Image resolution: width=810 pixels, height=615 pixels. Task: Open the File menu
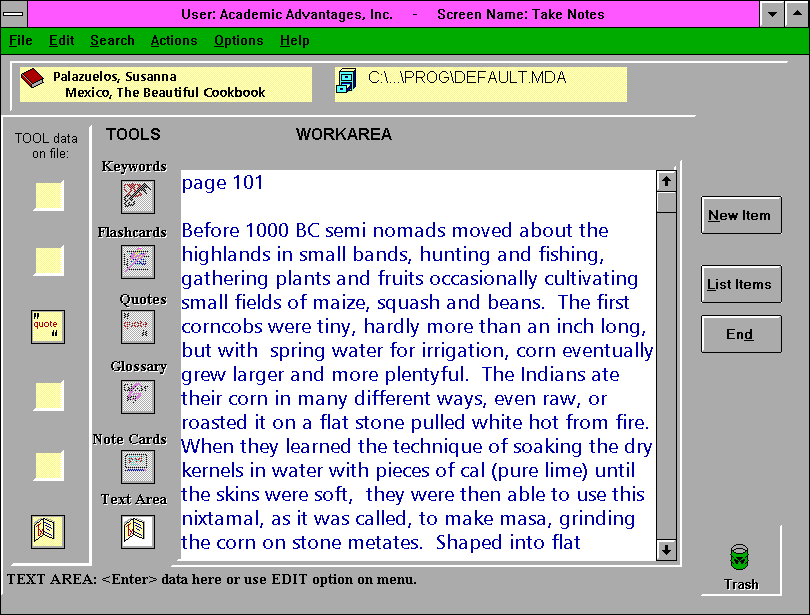point(21,41)
